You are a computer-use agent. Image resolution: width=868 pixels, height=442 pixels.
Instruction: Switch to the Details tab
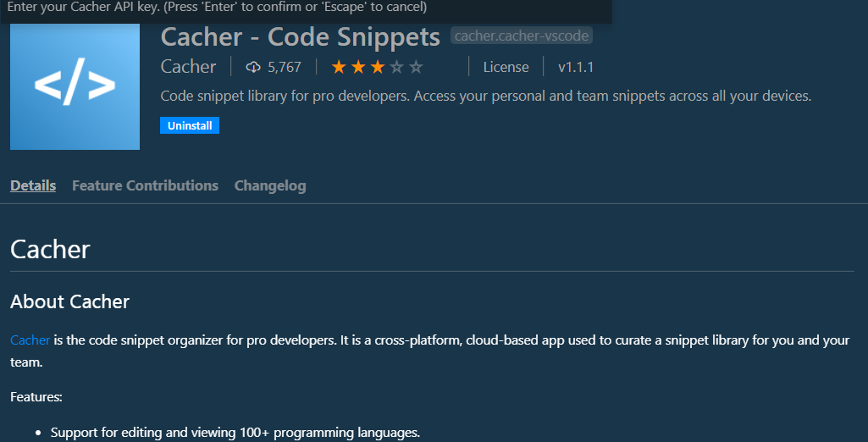[33, 185]
